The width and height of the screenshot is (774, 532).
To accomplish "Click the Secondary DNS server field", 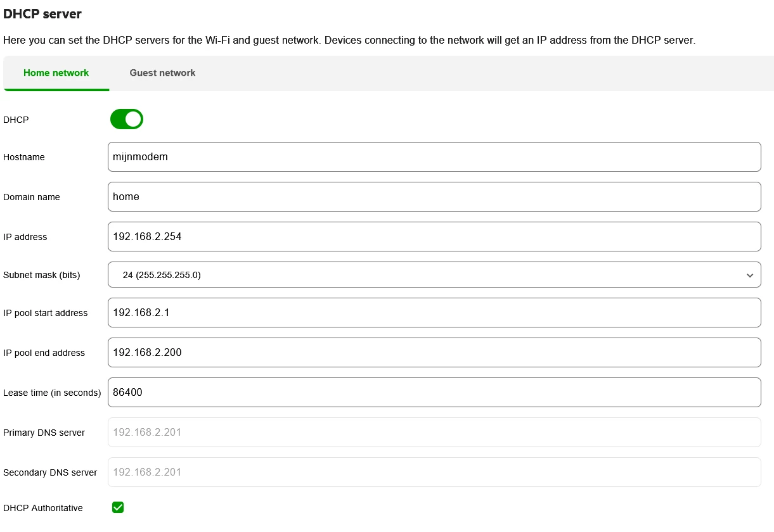I will point(434,472).
